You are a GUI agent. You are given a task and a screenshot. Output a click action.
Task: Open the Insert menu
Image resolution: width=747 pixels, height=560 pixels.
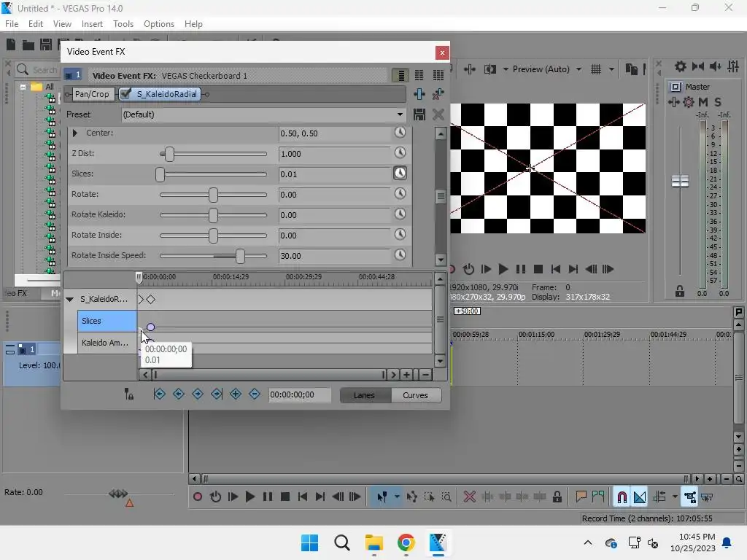click(x=92, y=24)
